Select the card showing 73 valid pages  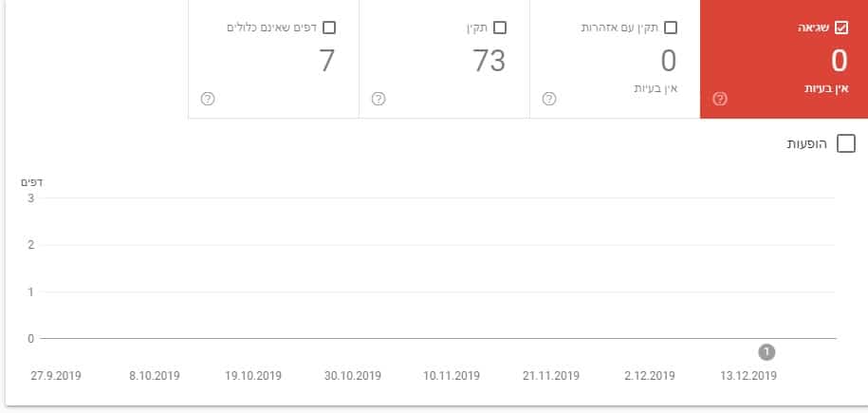(445, 59)
